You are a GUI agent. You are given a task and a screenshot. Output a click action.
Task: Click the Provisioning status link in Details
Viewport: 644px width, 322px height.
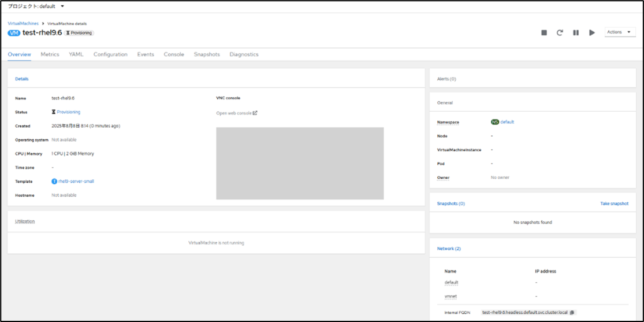click(68, 112)
